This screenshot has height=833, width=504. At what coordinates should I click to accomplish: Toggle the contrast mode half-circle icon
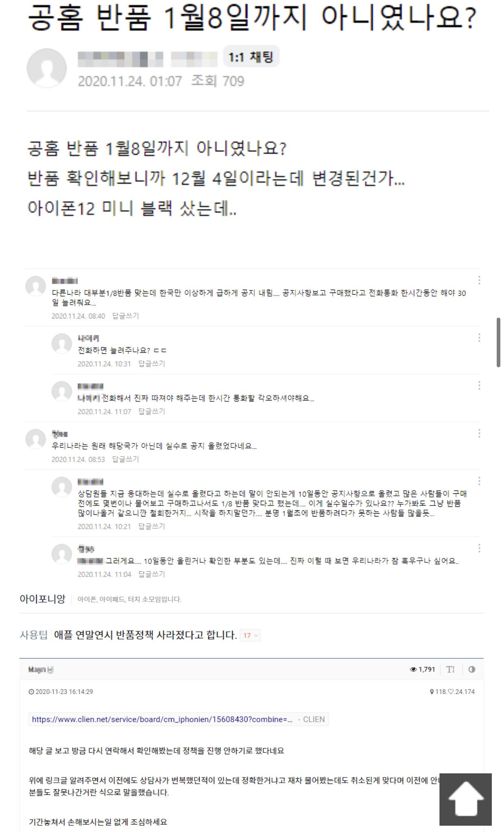[472, 669]
